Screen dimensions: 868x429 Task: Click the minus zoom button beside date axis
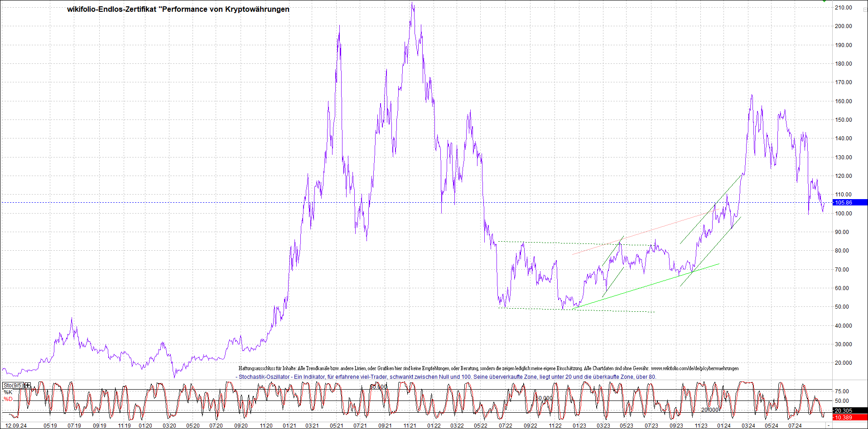(829, 426)
